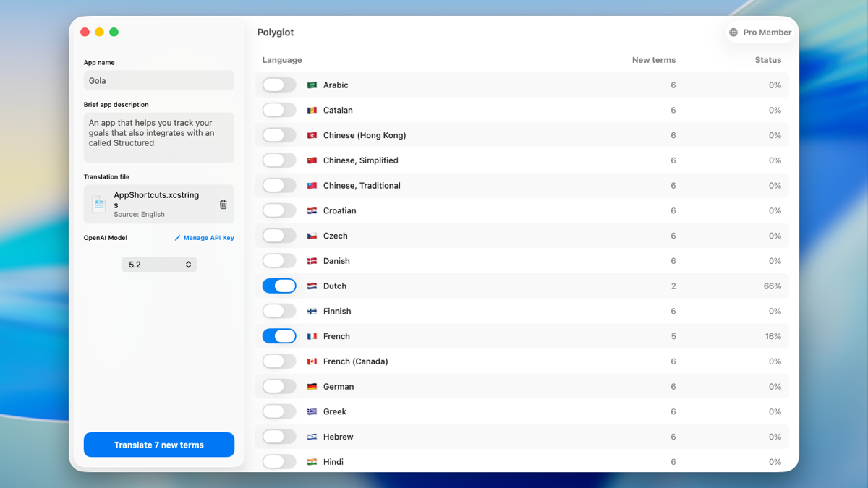The width and height of the screenshot is (868, 488).
Task: Click the Chinese (Hong Kong) flag icon
Action: click(312, 134)
